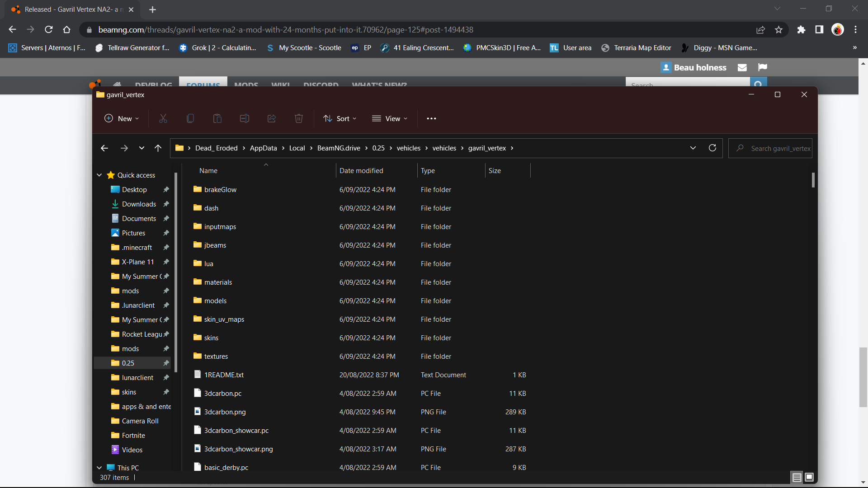The width and height of the screenshot is (868, 488).
Task: Open the Sort dropdown menu
Action: pos(340,118)
